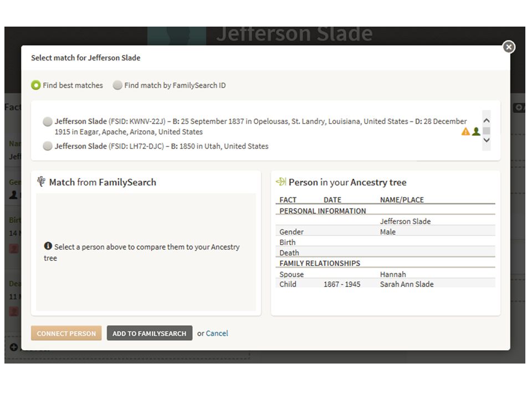Click the green person icon
This screenshot has height=399, width=532.
(476, 131)
